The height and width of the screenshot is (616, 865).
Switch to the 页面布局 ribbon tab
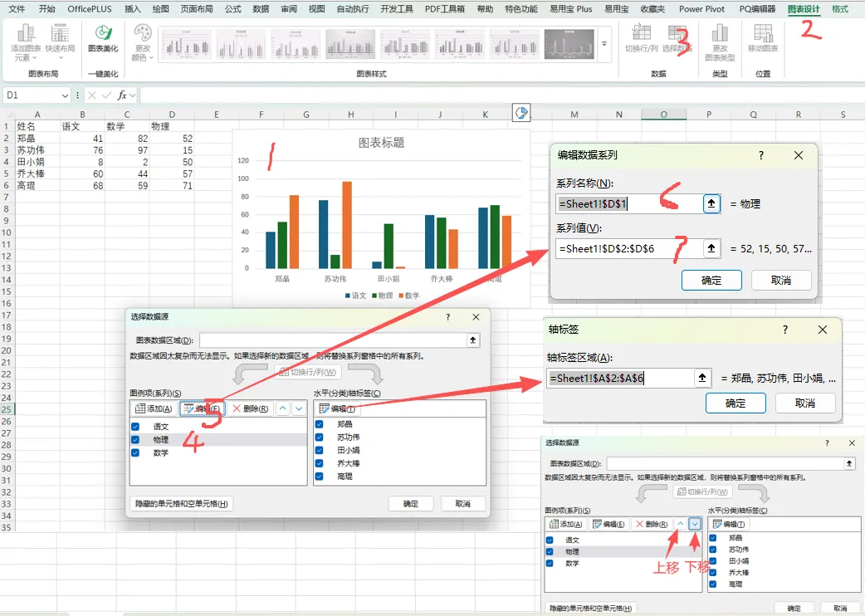(197, 9)
